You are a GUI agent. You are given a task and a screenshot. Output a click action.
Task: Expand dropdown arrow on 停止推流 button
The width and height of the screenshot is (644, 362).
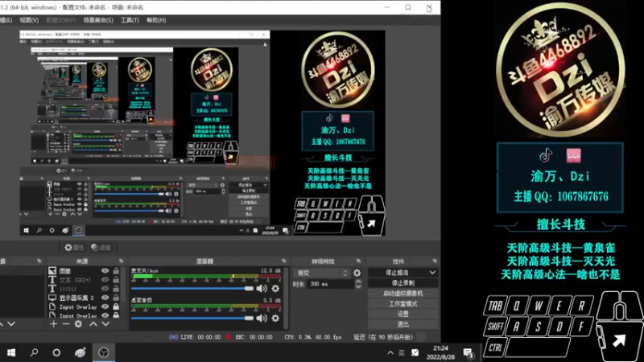pyautogui.click(x=432, y=273)
